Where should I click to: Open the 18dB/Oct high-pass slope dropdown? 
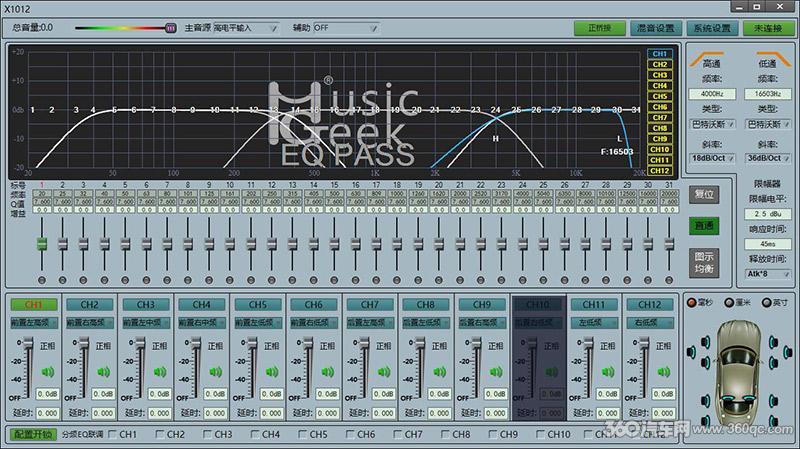(x=712, y=158)
